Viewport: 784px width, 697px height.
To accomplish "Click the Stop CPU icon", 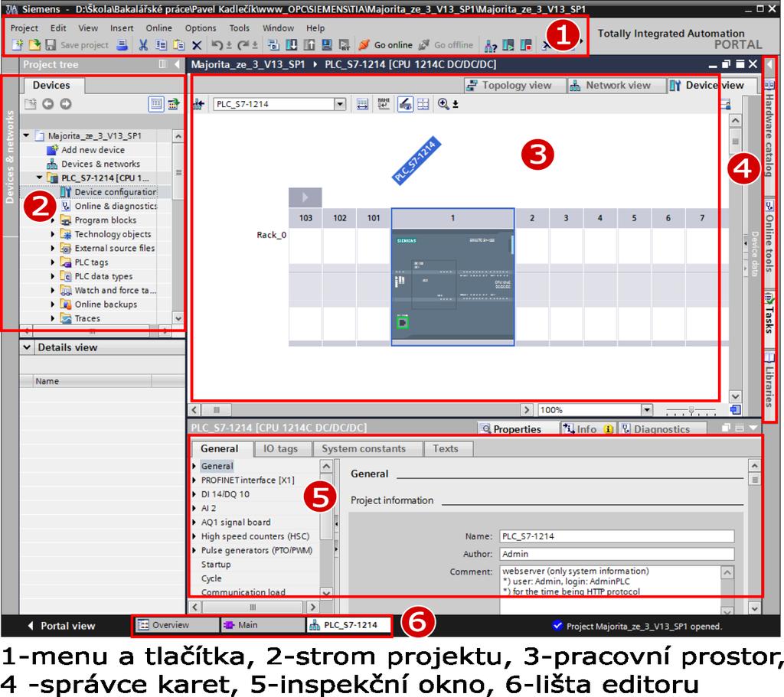I will [x=525, y=45].
